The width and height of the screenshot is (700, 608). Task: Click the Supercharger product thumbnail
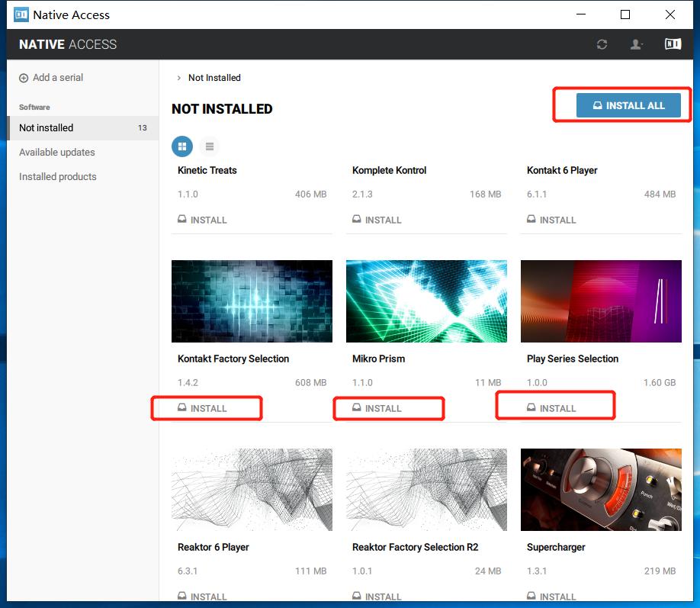(601, 490)
